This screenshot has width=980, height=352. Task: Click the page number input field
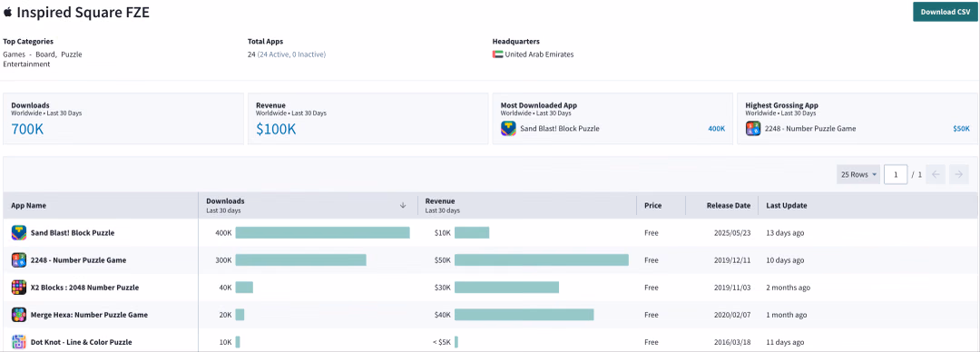pyautogui.click(x=896, y=174)
